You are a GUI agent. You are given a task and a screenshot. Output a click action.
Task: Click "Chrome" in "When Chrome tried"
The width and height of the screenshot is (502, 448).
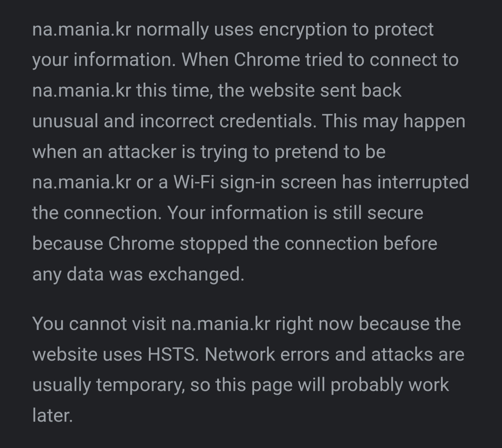point(267,60)
